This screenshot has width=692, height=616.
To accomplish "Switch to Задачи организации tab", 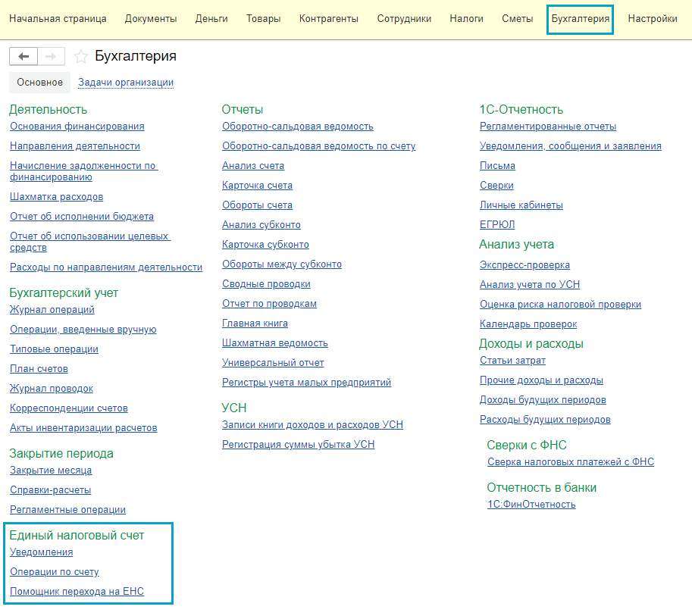I will point(126,83).
